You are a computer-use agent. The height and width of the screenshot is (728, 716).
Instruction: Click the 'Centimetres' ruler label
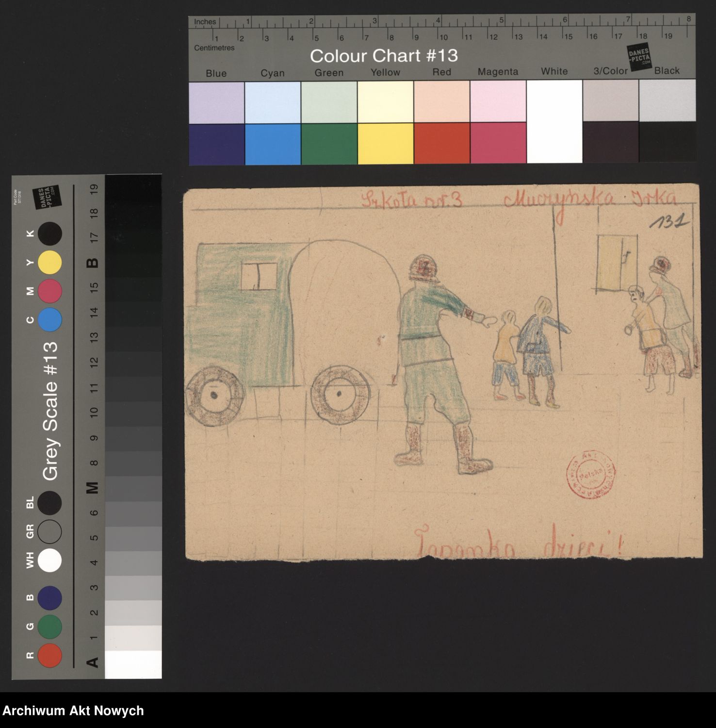[x=214, y=48]
